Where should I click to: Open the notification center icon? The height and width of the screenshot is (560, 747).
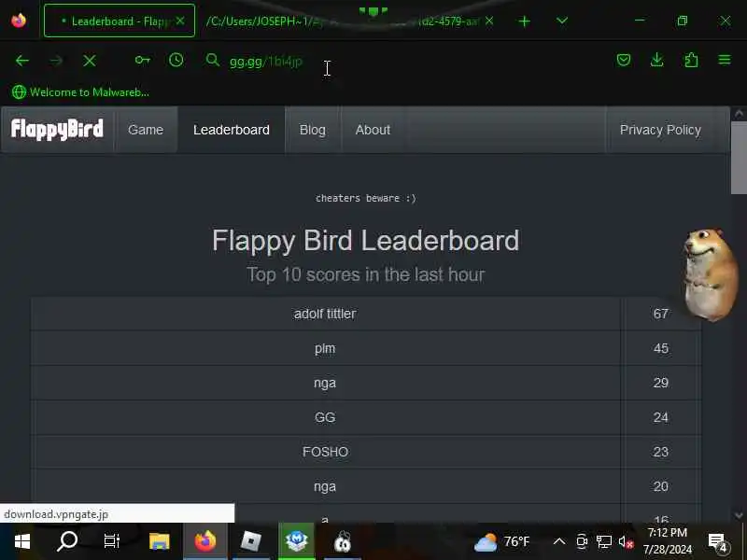point(718,542)
